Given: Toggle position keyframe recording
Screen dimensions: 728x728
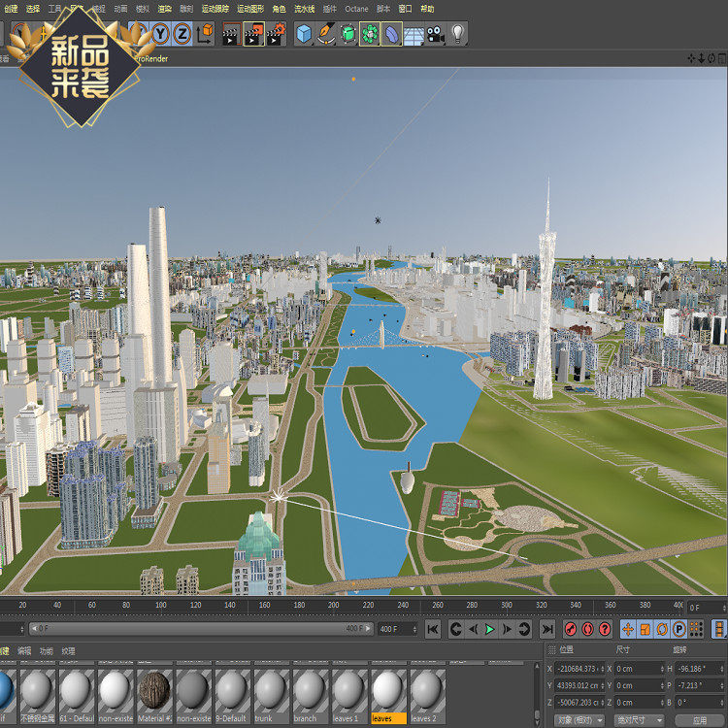Looking at the screenshot, I should point(628,630).
